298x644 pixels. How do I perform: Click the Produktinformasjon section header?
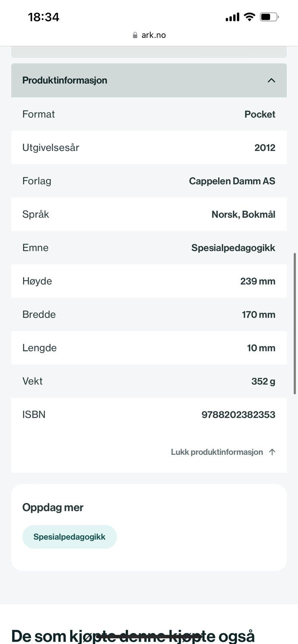point(149,80)
